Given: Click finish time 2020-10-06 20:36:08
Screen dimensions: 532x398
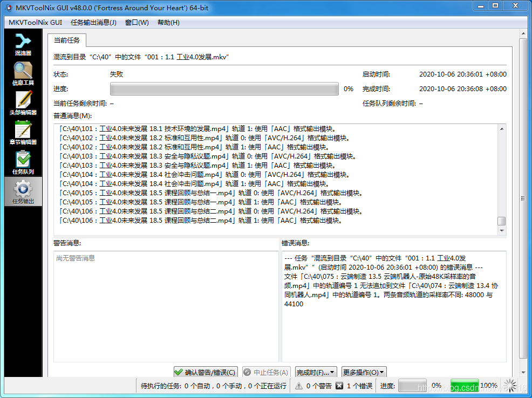Looking at the screenshot, I should point(463,89).
